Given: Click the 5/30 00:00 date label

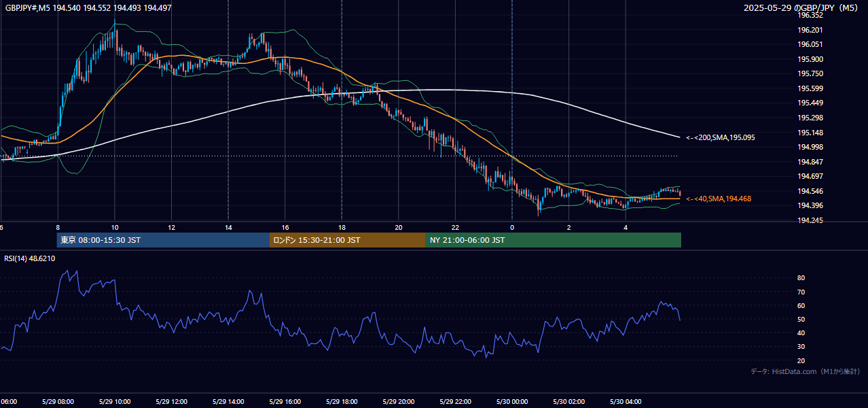Looking at the screenshot, I should pyautogui.click(x=511, y=401).
